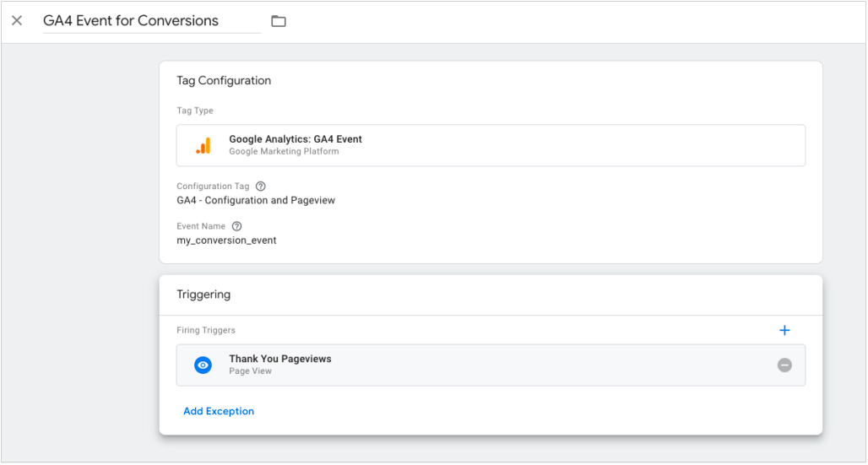Click the blue eye Page View trigger icon
868x465 pixels.
[x=203, y=365]
